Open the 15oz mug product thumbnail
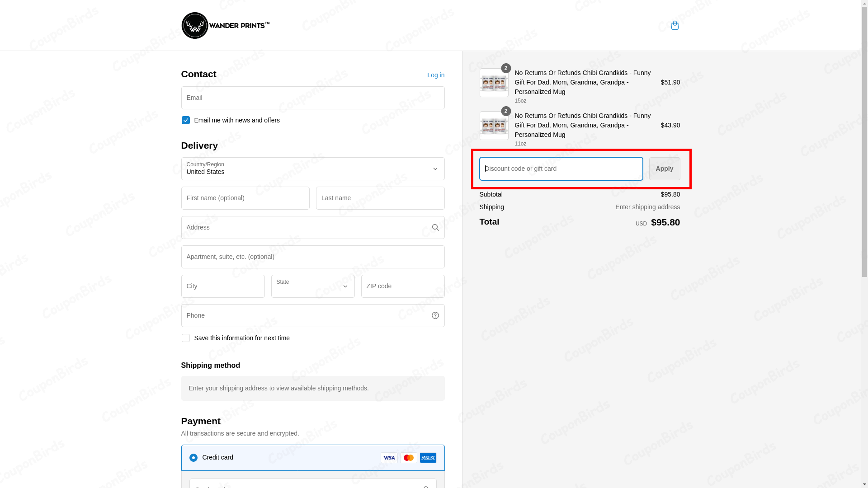The height and width of the screenshot is (488, 868). 494,83
